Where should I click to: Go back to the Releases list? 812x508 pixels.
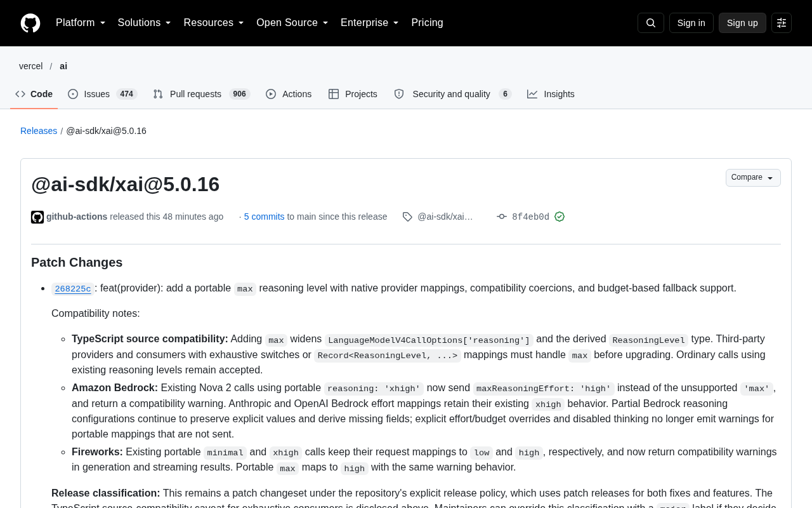click(39, 131)
